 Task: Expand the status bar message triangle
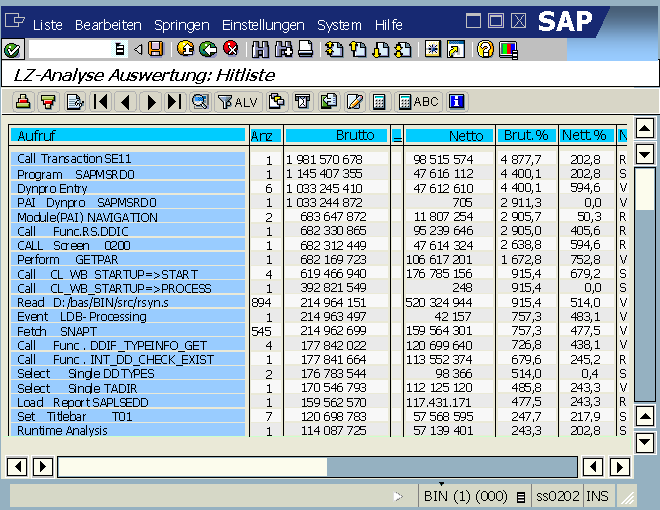coord(398,497)
